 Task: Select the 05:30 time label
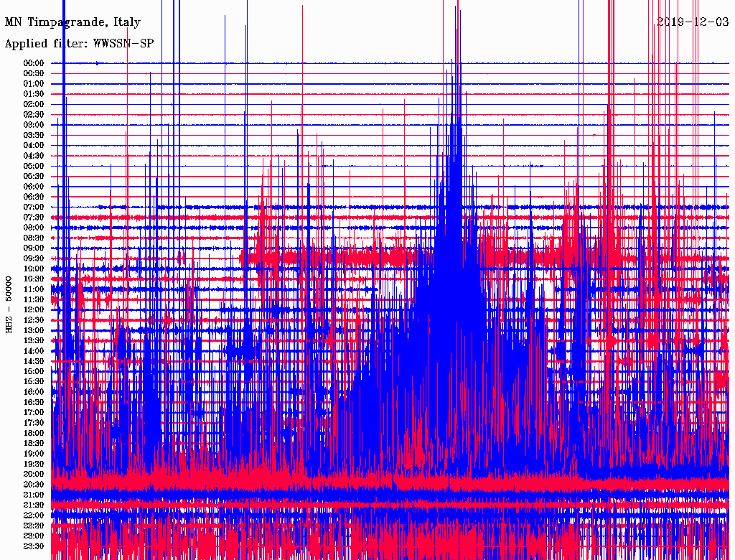(x=34, y=177)
